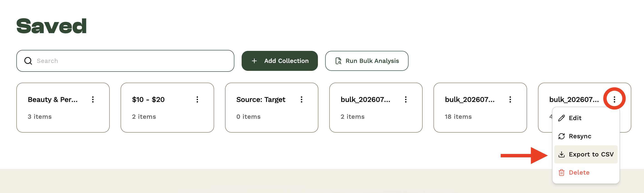The width and height of the screenshot is (644, 193).
Task: Open kebab menu on the 18 items bulk card
Action: (510, 99)
